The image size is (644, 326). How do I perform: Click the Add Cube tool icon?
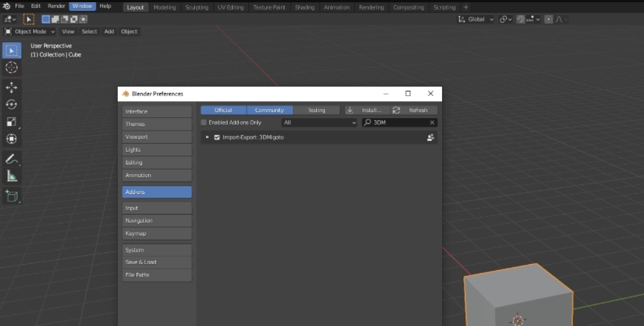pyautogui.click(x=12, y=195)
